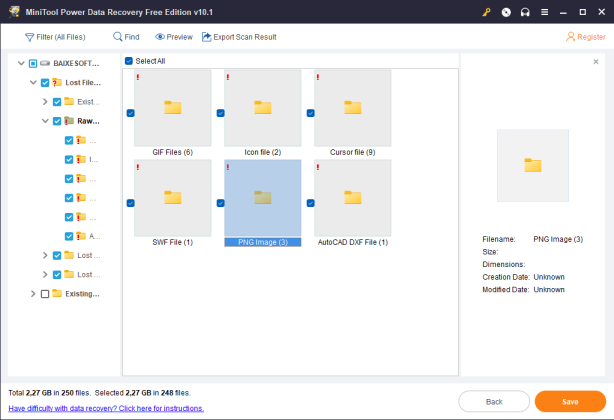614x420 pixels.
Task: Select the BAIXESOFT... drive item
Action: (76, 63)
